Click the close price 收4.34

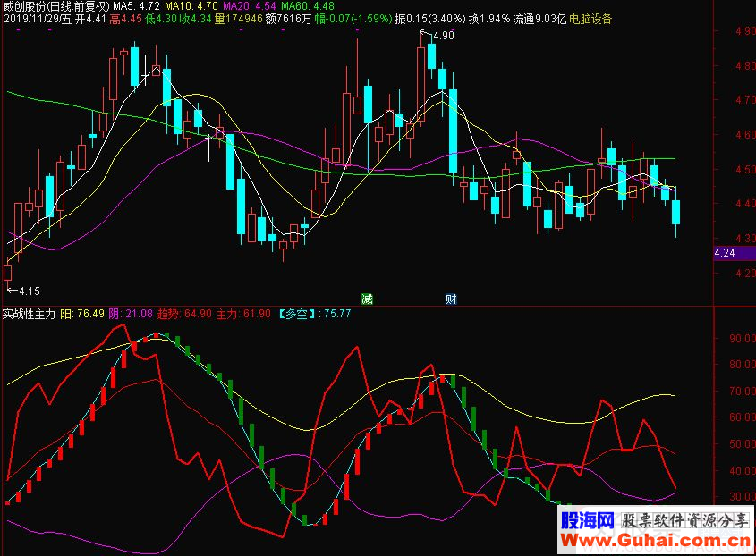point(195,20)
